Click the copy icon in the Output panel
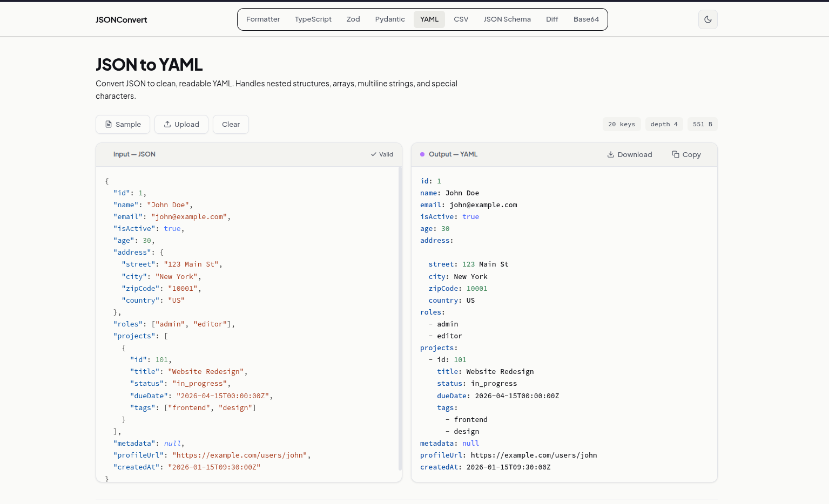Viewport: 829px width, 504px height. click(676, 154)
